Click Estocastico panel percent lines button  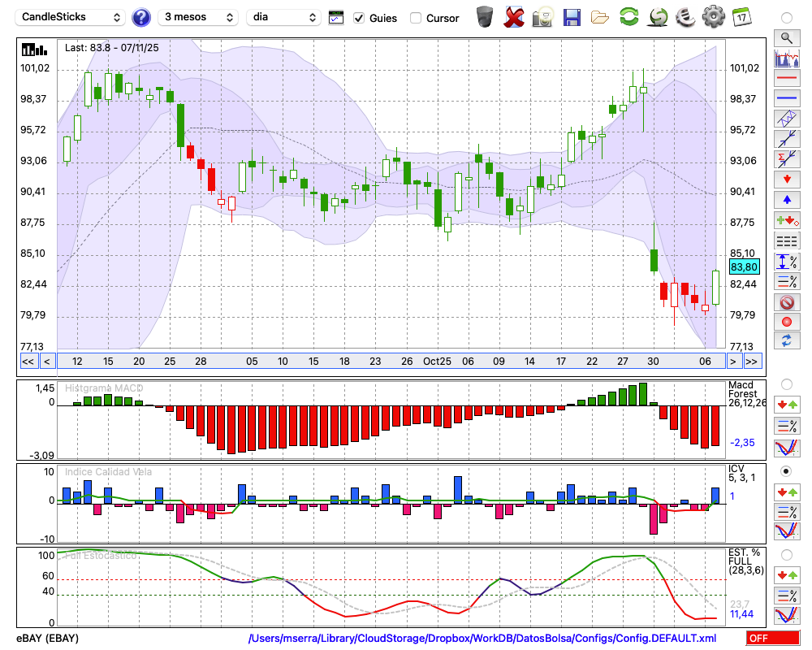coord(787,596)
